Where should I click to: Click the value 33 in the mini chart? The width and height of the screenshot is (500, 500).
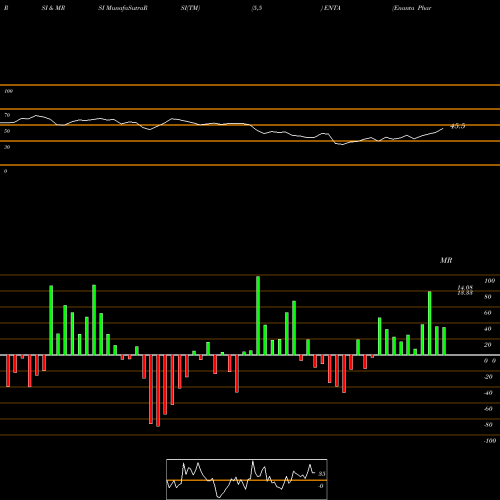coord(322,474)
